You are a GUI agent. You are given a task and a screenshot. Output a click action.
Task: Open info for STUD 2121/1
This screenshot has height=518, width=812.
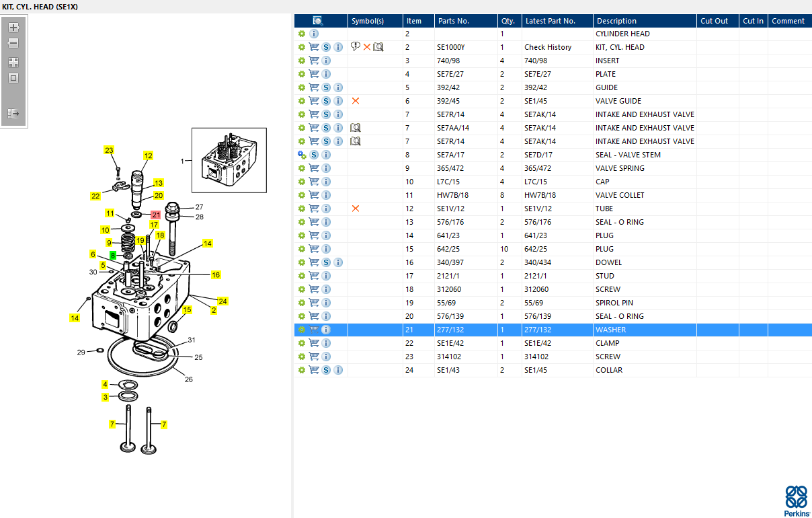coord(326,276)
